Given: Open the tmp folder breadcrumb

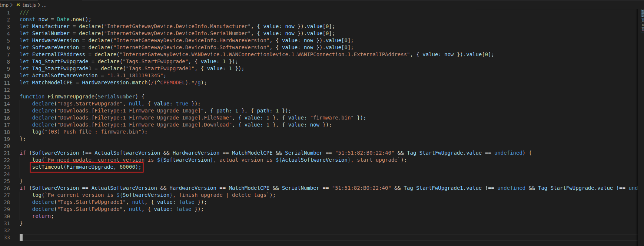Looking at the screenshot, I should click(x=4, y=5).
